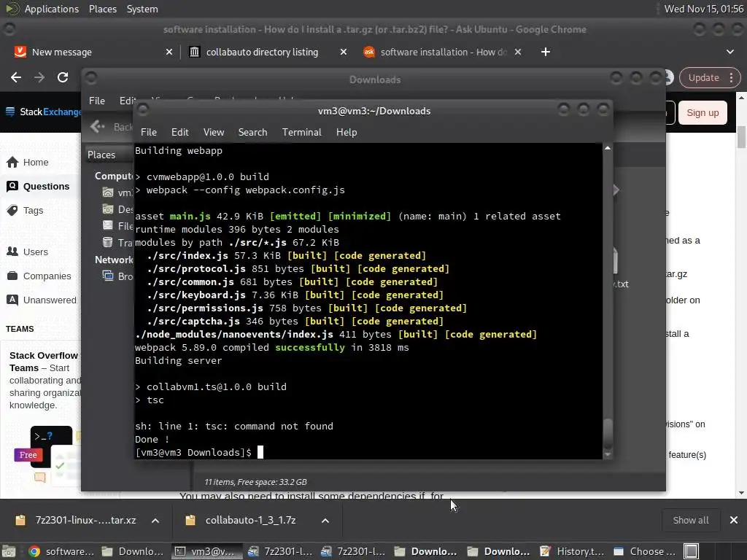Click the Trash icon in file manager sidebar
747x560 pixels.
coord(108,242)
